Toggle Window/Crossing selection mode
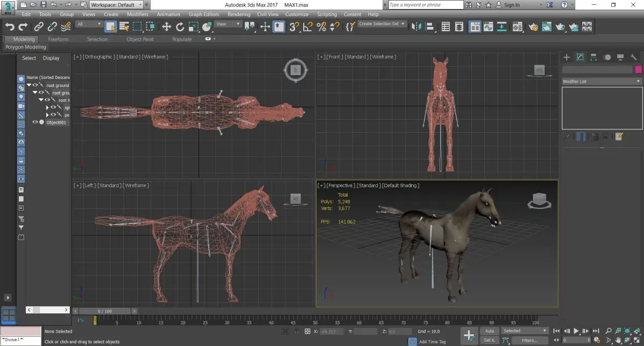This screenshot has width=644, height=346. click(x=150, y=26)
